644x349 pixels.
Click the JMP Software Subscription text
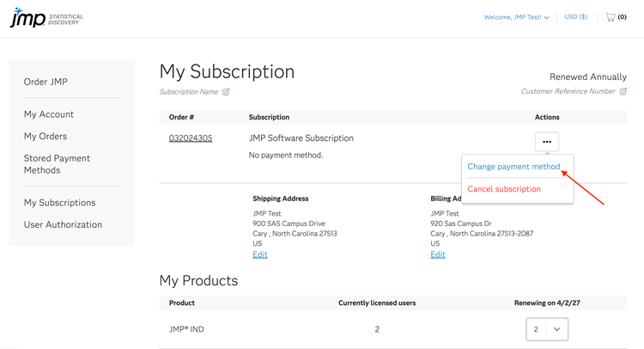tap(301, 138)
